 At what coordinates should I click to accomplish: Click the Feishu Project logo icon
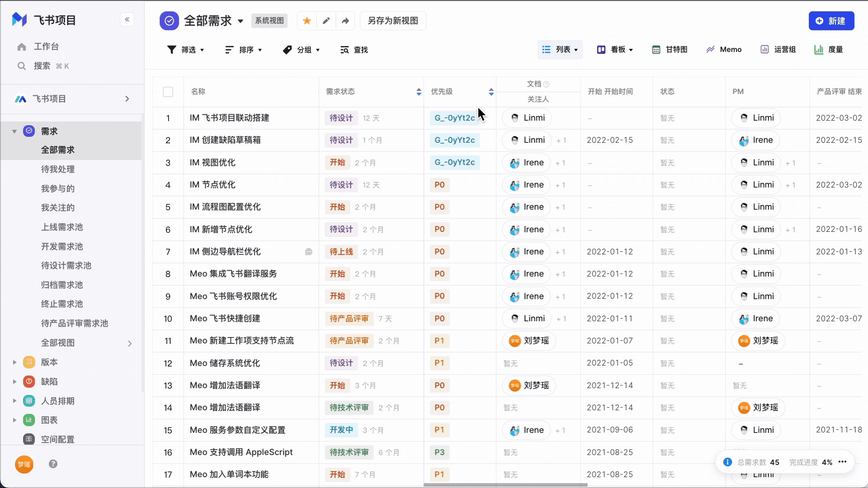19,19
